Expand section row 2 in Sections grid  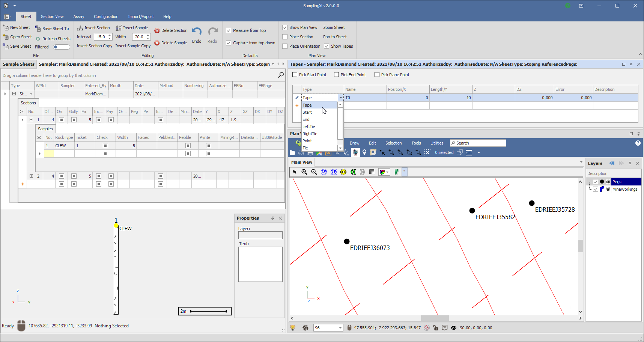31,176
